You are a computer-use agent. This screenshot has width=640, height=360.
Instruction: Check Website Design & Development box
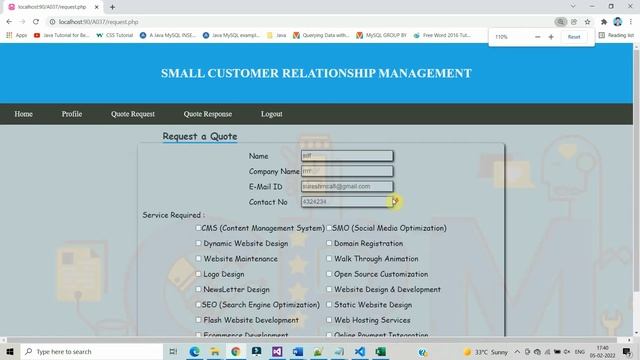click(329, 289)
